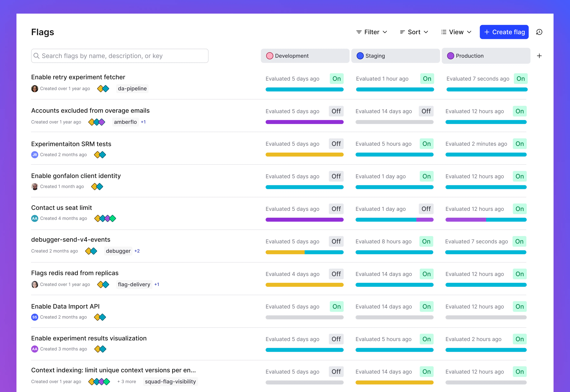
Task: Click the purple Development rollout bar for Contact us seat limit
Action: pyautogui.click(x=304, y=219)
